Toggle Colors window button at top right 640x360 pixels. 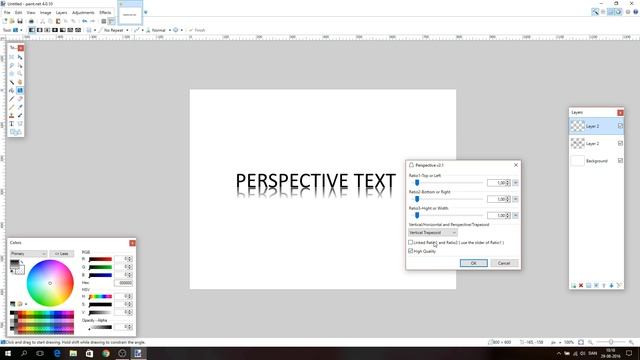tap(618, 12)
